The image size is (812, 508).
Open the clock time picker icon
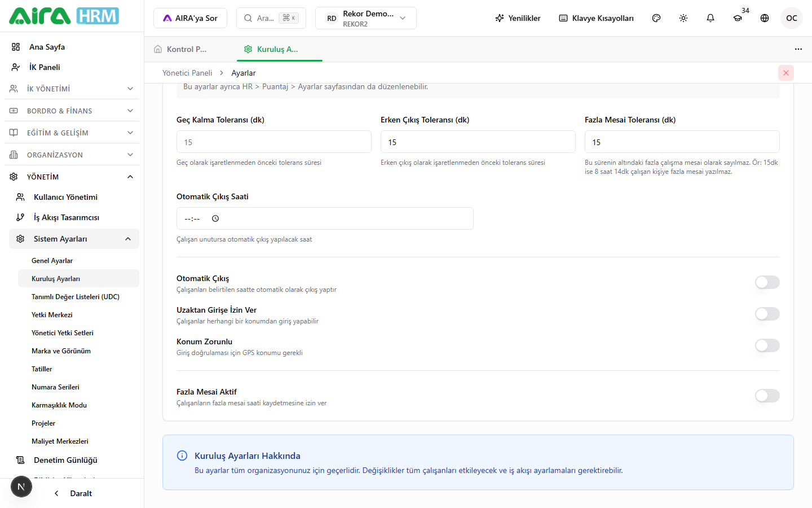(x=215, y=218)
